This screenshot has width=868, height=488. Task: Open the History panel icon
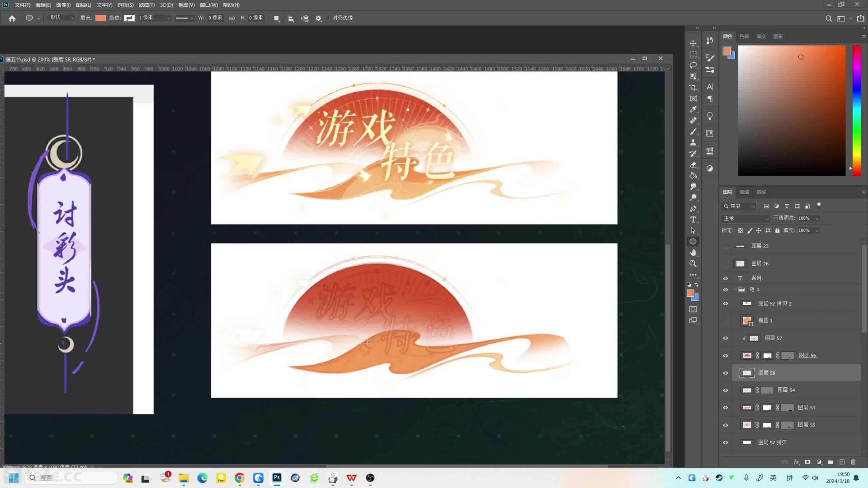(710, 40)
